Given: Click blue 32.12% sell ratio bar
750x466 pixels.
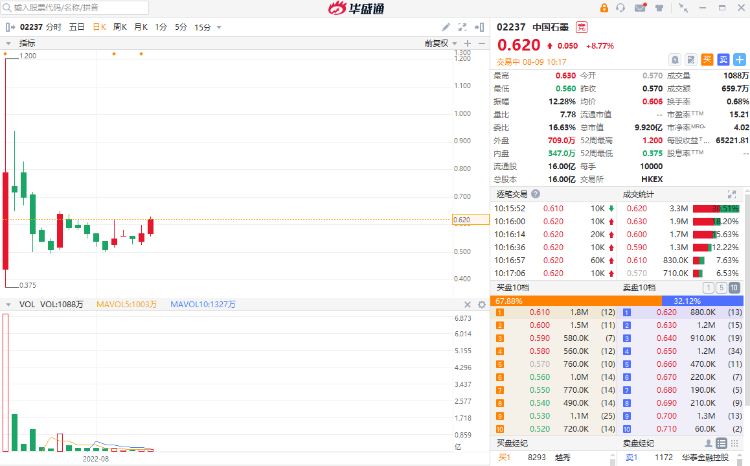Looking at the screenshot, I should 703,301.
